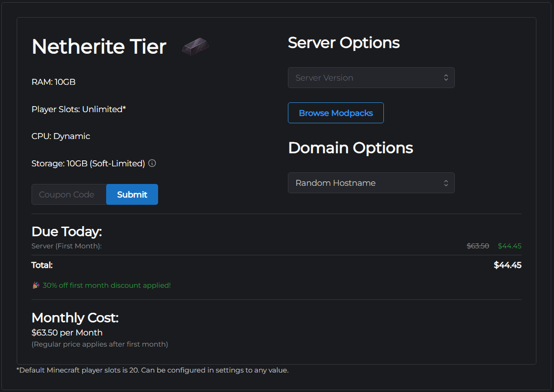Click the Netherite Tier heading
This screenshot has width=554, height=392.
click(x=99, y=47)
